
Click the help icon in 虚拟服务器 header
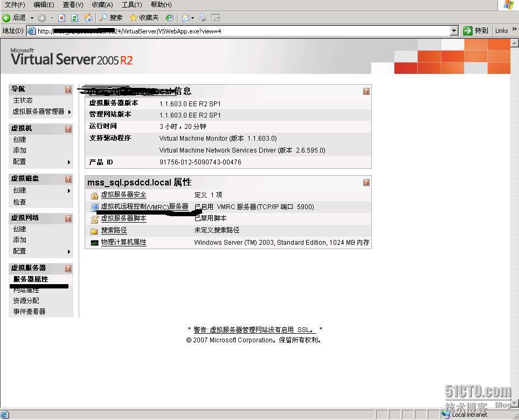[x=68, y=268]
